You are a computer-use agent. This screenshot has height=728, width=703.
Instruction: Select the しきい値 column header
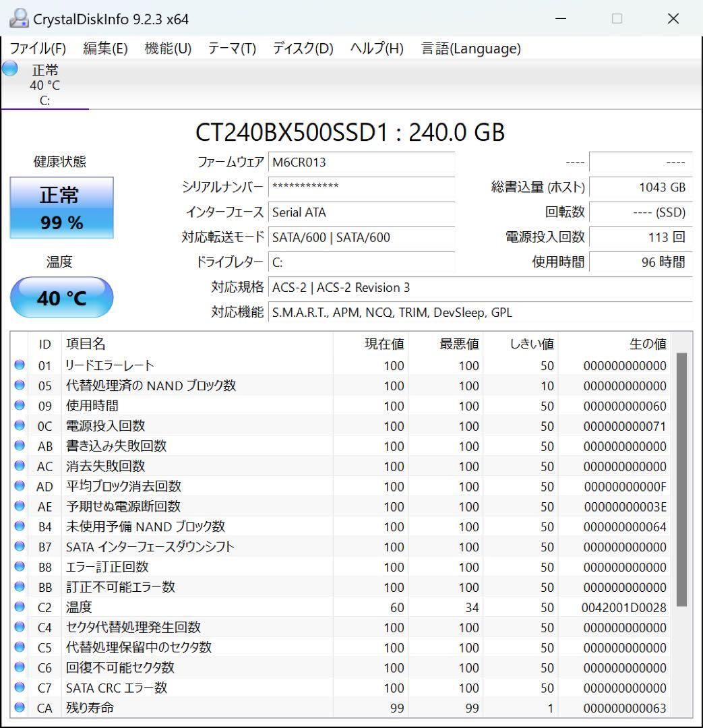coord(532,344)
